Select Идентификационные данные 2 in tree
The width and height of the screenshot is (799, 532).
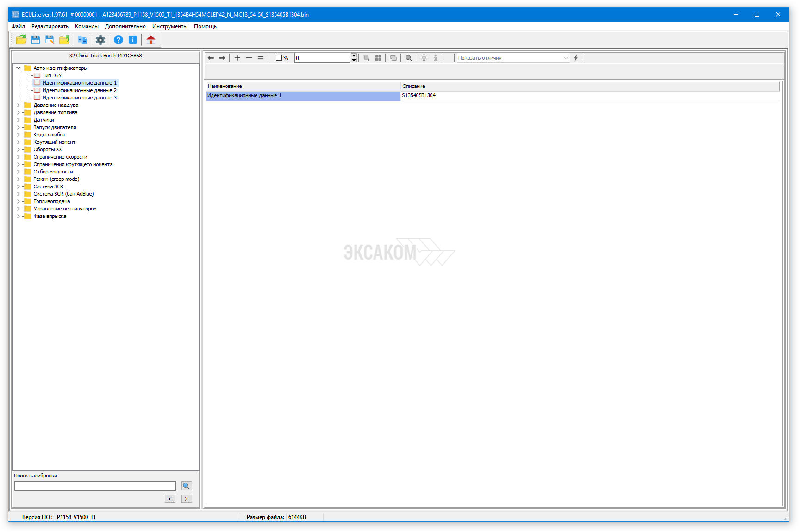tap(79, 90)
